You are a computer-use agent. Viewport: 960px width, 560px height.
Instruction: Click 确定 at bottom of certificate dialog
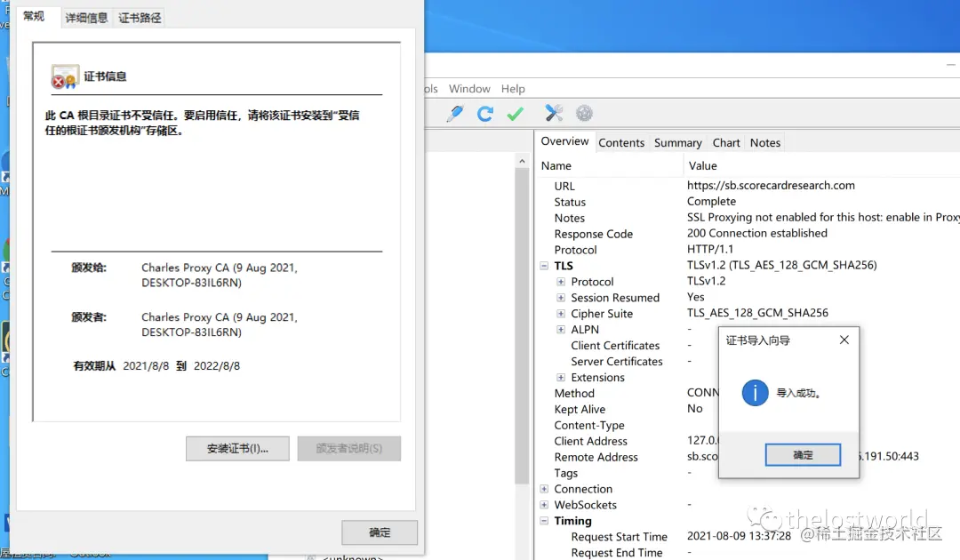pos(380,532)
